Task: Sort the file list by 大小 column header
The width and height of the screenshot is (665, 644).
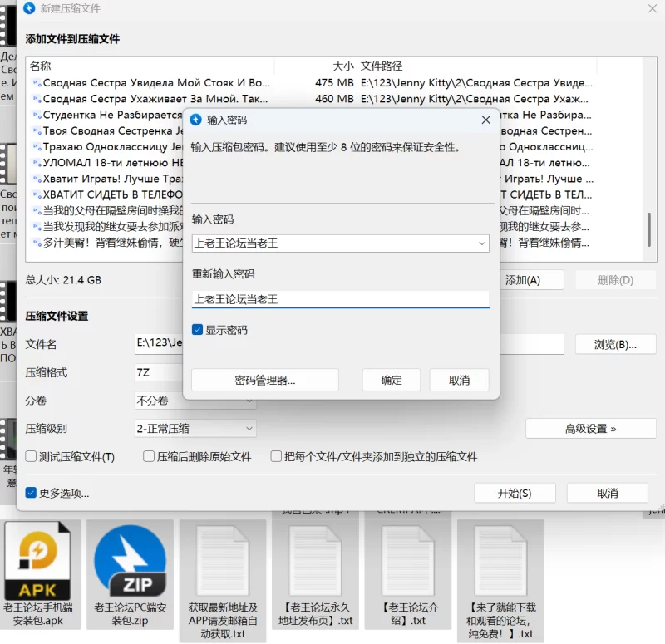Action: (342, 66)
